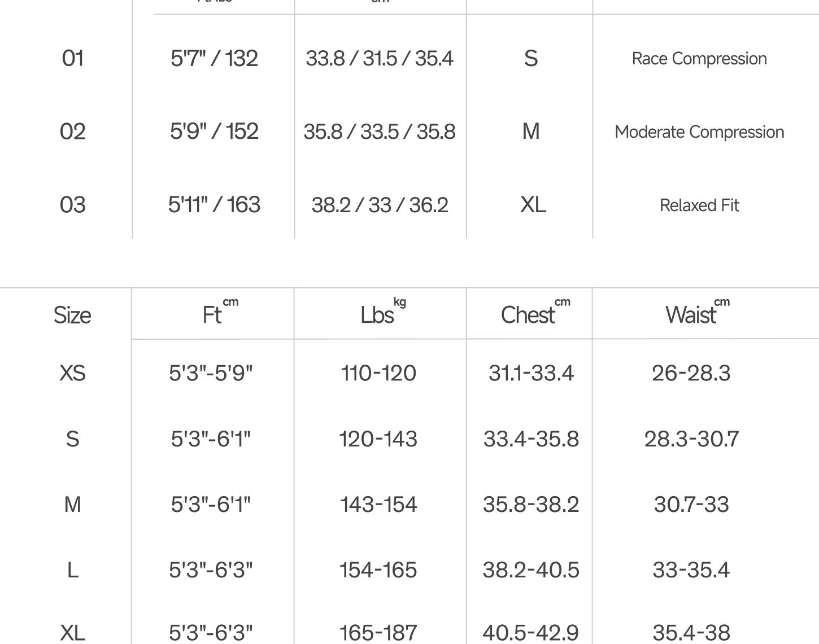Click the Moderate Compression fit label
This screenshot has width=819, height=644.
699,132
